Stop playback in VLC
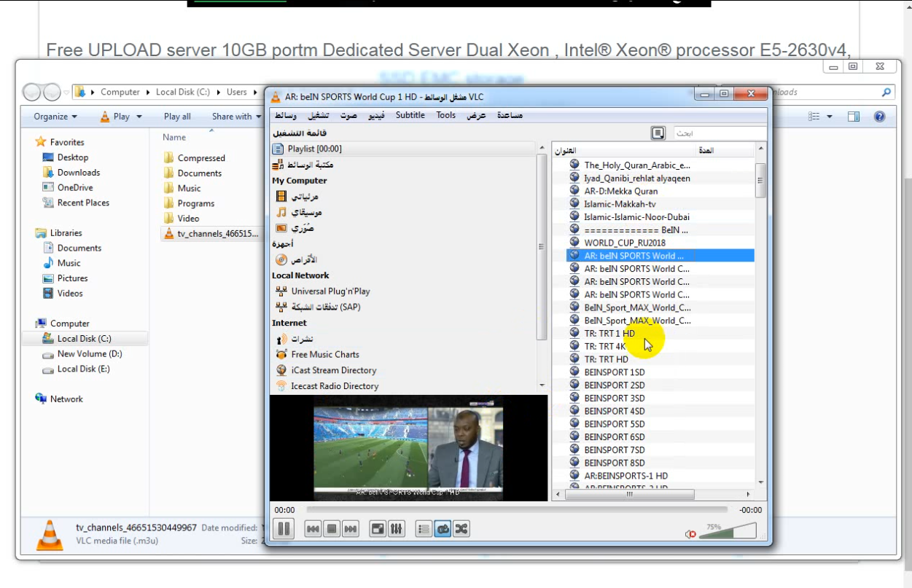 click(x=332, y=529)
